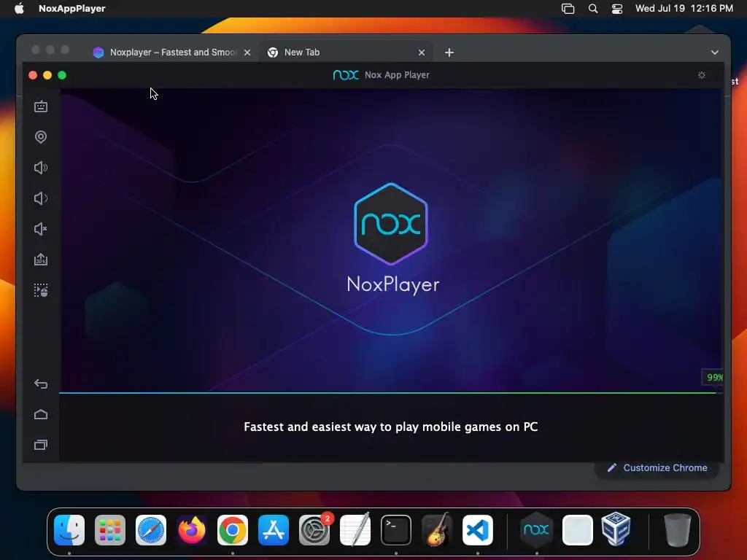
Task: Open the Trash in the Dock
Action: (677, 530)
